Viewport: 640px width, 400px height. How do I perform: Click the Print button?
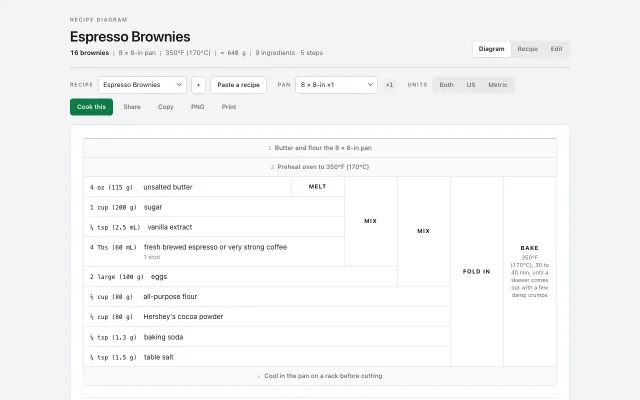click(x=229, y=107)
